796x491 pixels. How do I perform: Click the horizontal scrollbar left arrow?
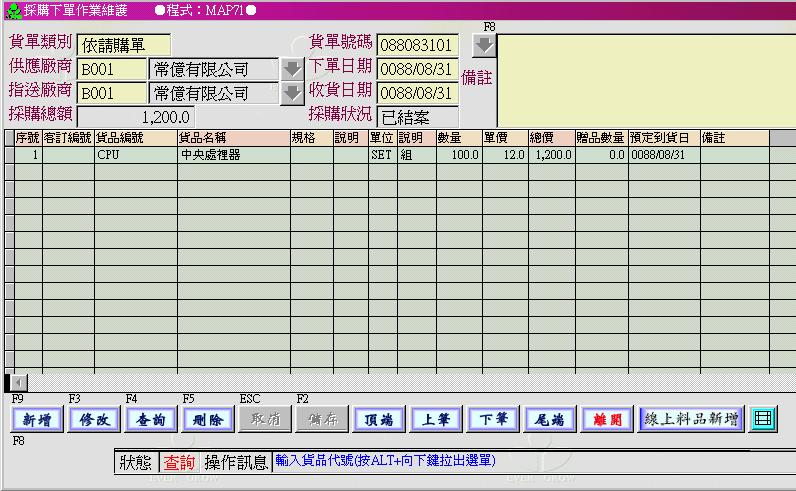(18, 382)
